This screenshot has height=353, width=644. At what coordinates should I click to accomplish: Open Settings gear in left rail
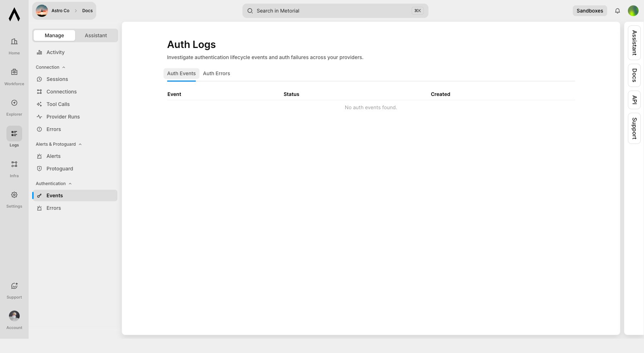click(x=14, y=195)
